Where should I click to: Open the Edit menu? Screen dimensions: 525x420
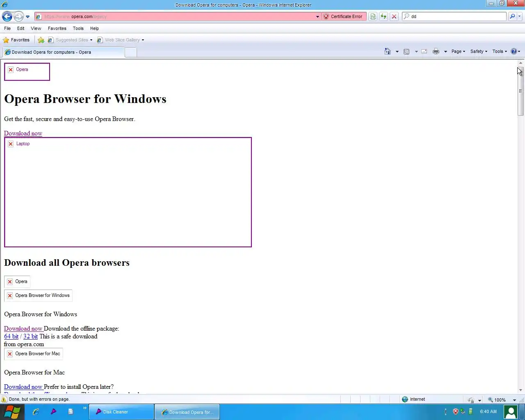(x=21, y=28)
